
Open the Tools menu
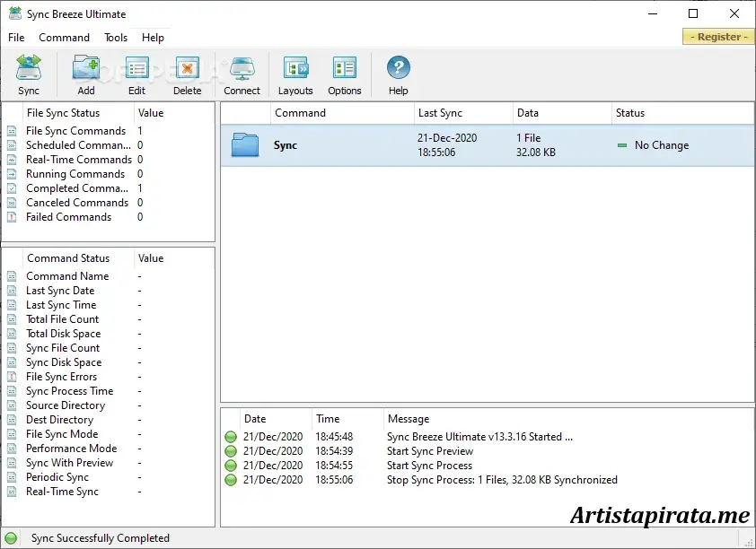115,38
